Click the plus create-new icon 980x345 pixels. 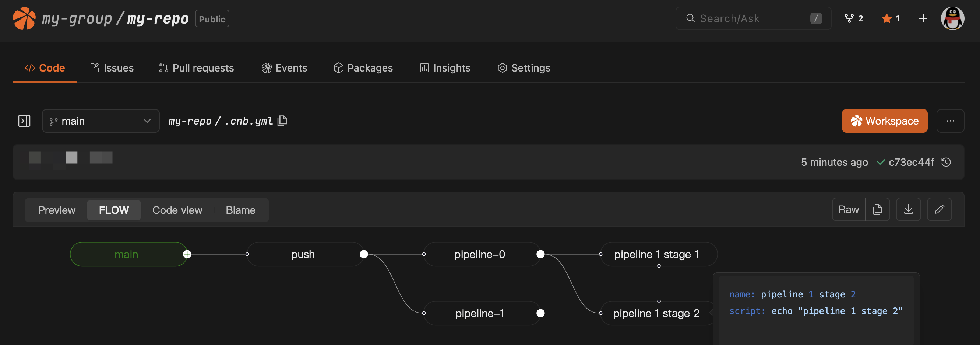(923, 18)
